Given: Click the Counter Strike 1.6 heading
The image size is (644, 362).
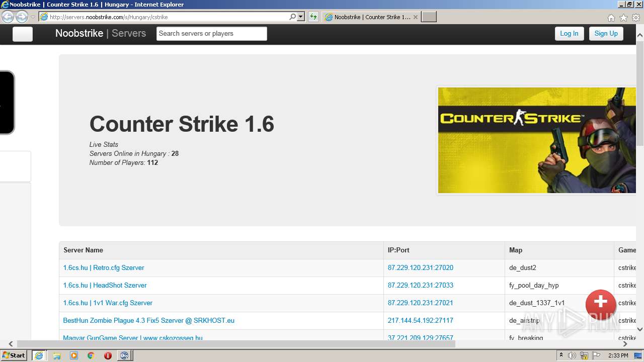Looking at the screenshot, I should tap(182, 124).
